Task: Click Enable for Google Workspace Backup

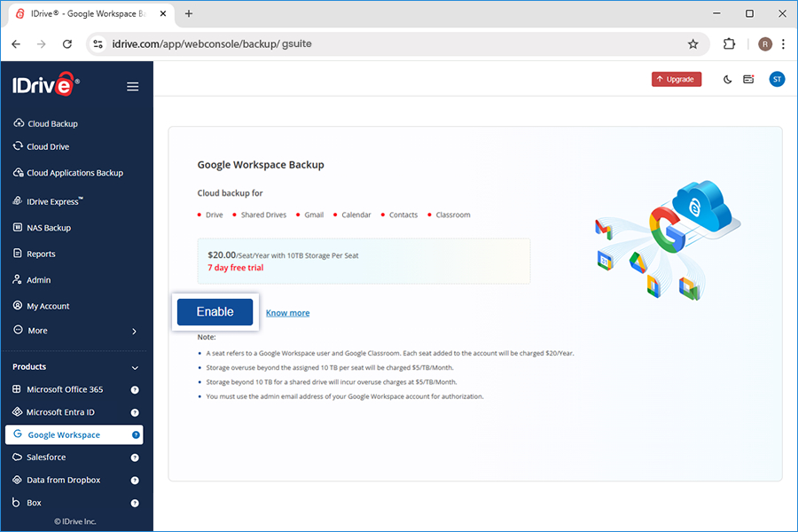Action: (x=215, y=311)
